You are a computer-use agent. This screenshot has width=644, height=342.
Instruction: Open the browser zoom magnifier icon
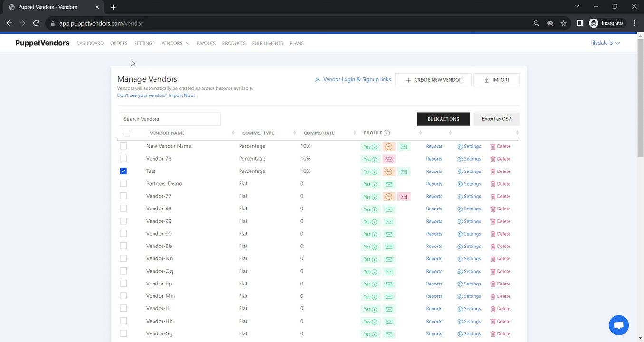coord(537,23)
